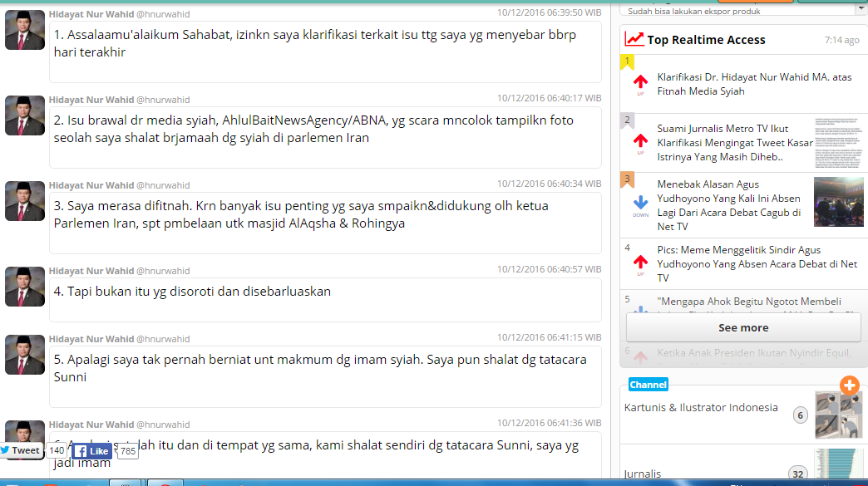
Task: Click the Top Realtime Access chart icon
Action: pos(634,39)
